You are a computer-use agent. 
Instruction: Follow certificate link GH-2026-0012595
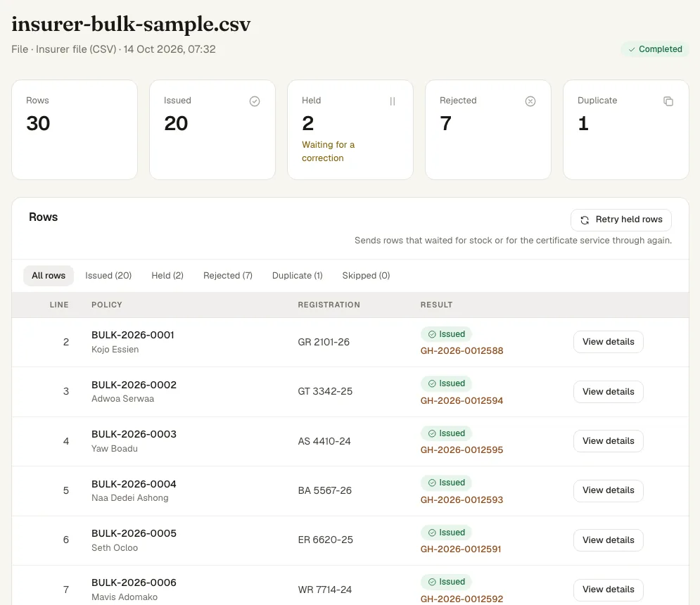pyautogui.click(x=462, y=450)
